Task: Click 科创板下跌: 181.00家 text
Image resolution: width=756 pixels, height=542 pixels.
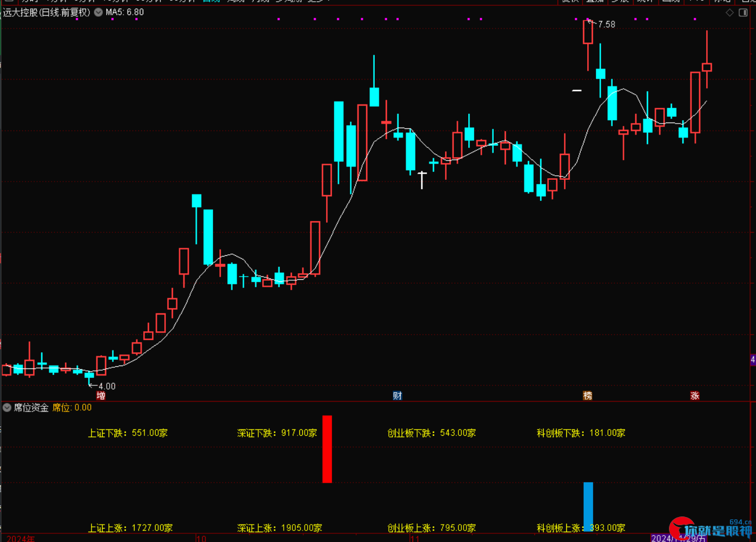Action: pyautogui.click(x=581, y=433)
